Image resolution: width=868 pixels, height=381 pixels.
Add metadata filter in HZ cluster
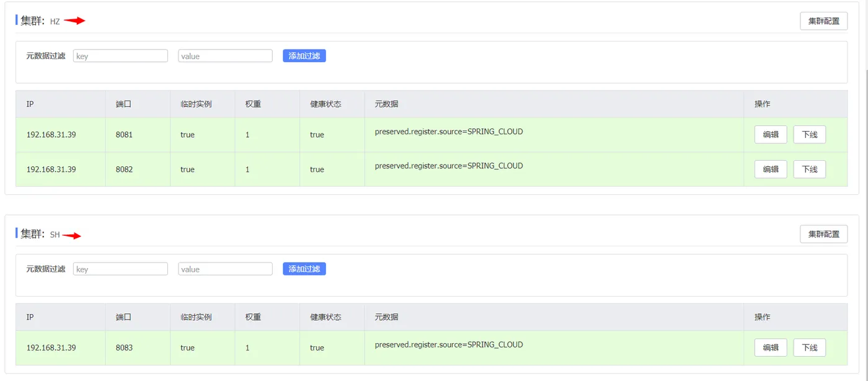[304, 56]
